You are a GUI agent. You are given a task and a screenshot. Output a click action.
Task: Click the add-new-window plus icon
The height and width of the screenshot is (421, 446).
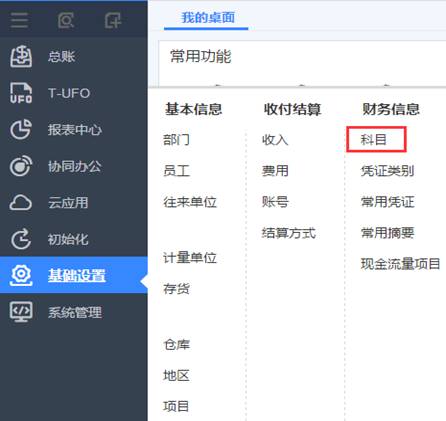point(113,21)
